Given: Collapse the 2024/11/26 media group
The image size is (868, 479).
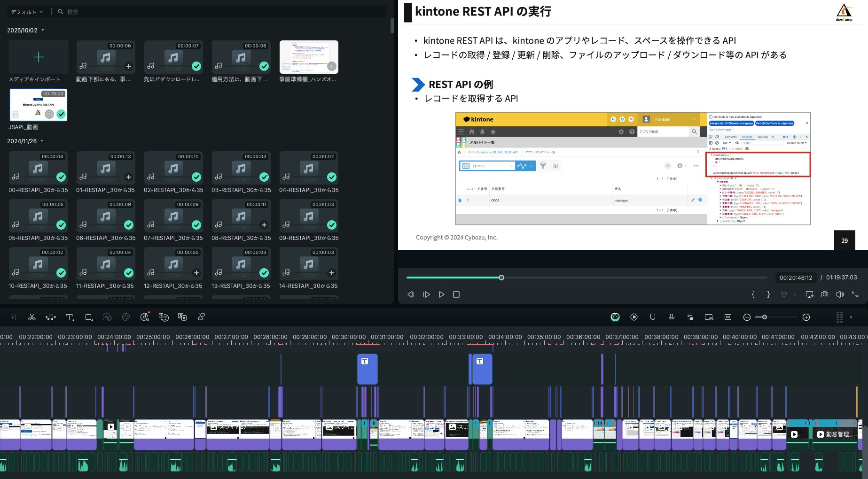Looking at the screenshot, I should click(x=42, y=141).
